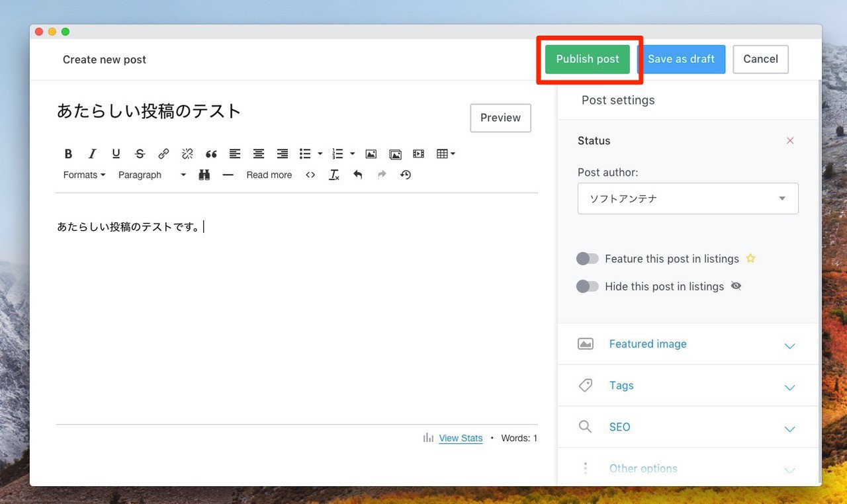This screenshot has width=847, height=504.
Task: Insert a blockquote using the quote icon
Action: tap(211, 154)
